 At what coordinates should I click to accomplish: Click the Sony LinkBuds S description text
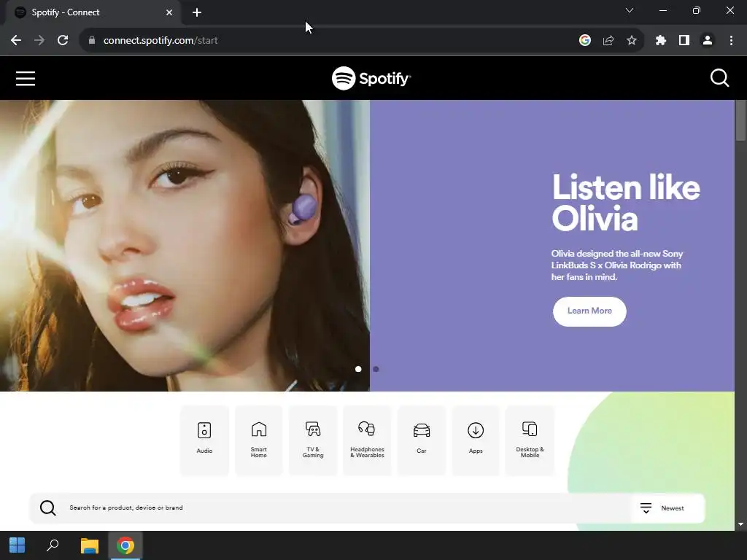point(617,265)
